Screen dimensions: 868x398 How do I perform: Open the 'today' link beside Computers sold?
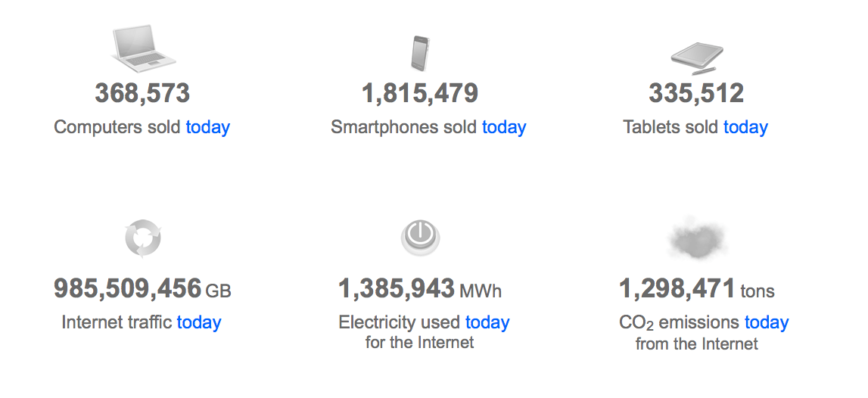(207, 127)
